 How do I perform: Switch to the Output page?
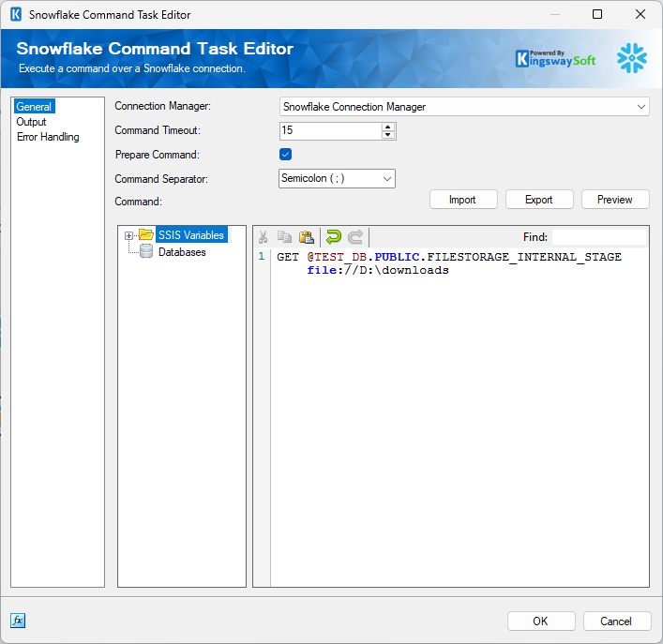click(31, 122)
